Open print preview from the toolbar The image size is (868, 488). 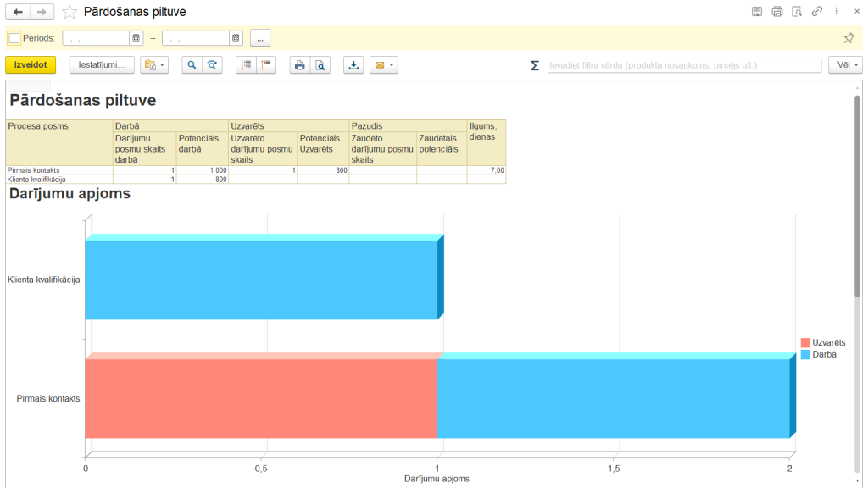(x=320, y=65)
